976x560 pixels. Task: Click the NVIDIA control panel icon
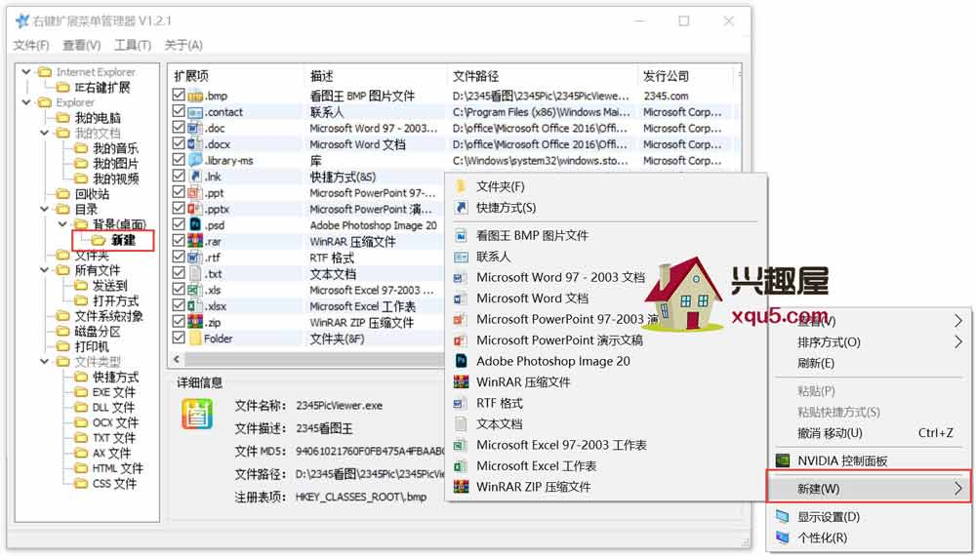[783, 461]
